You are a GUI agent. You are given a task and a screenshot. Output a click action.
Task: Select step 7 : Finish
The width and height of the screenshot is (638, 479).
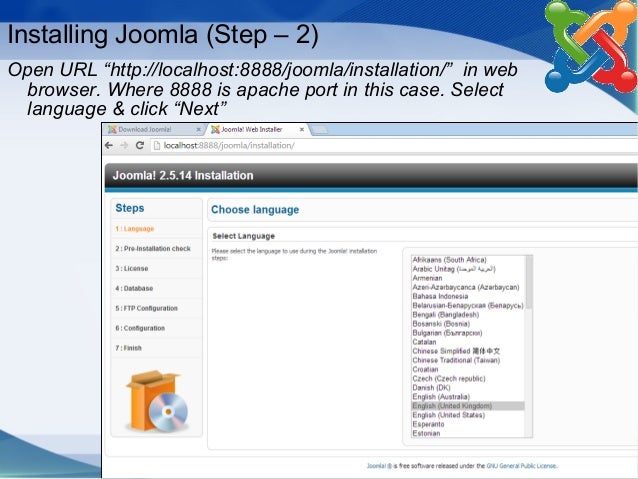(x=129, y=348)
